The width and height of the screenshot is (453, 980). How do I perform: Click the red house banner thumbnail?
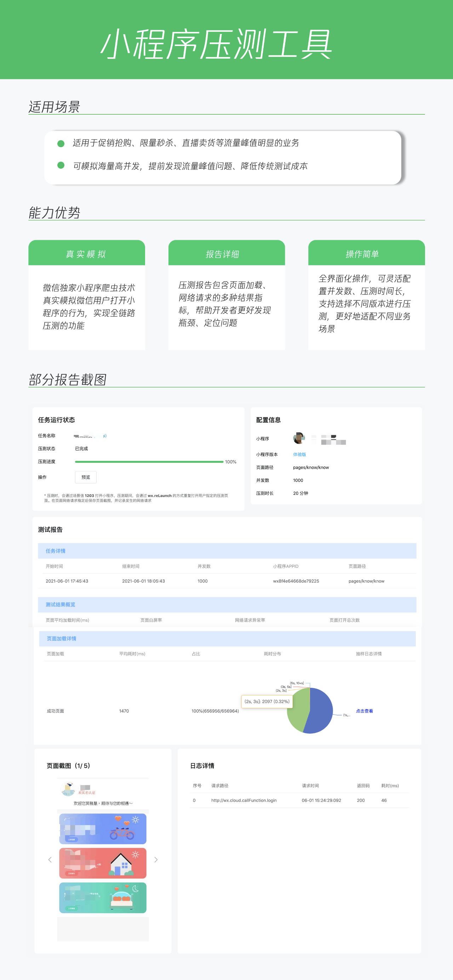pyautogui.click(x=103, y=863)
